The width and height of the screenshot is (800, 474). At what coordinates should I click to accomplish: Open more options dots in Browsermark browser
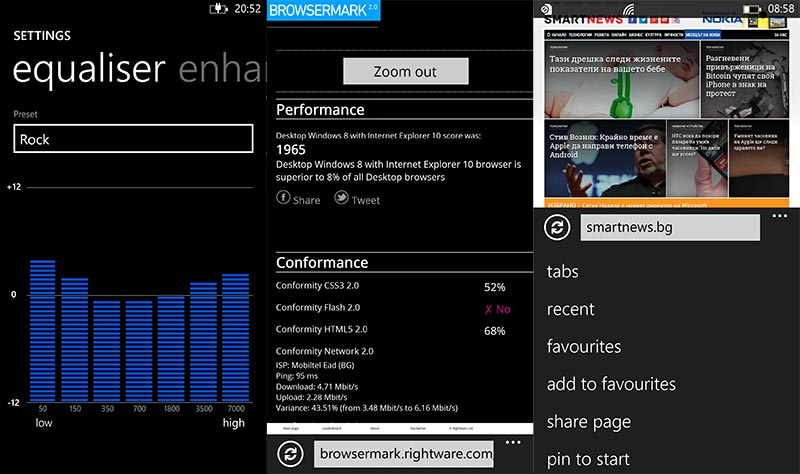pos(514,441)
